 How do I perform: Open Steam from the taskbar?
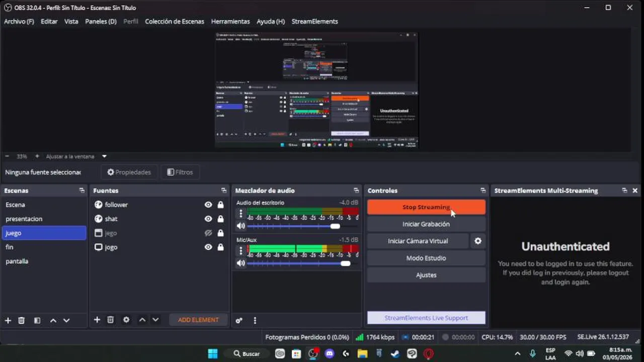[395, 353]
